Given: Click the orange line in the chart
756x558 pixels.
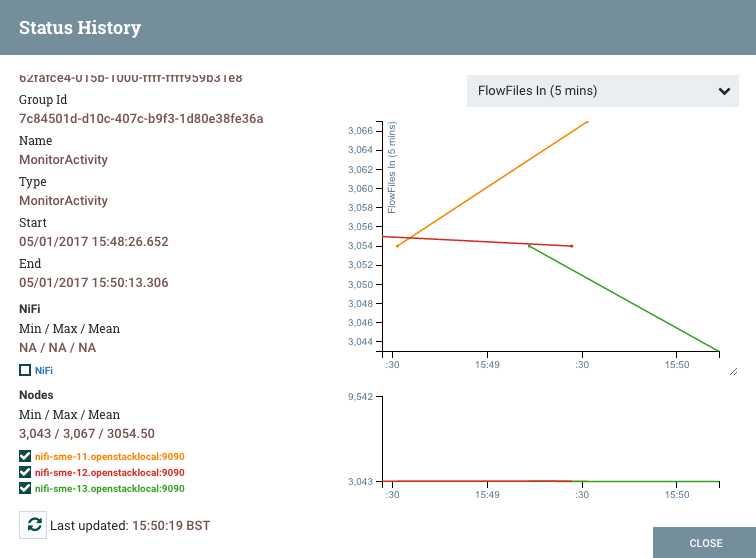Looking at the screenshot, I should coord(492,184).
